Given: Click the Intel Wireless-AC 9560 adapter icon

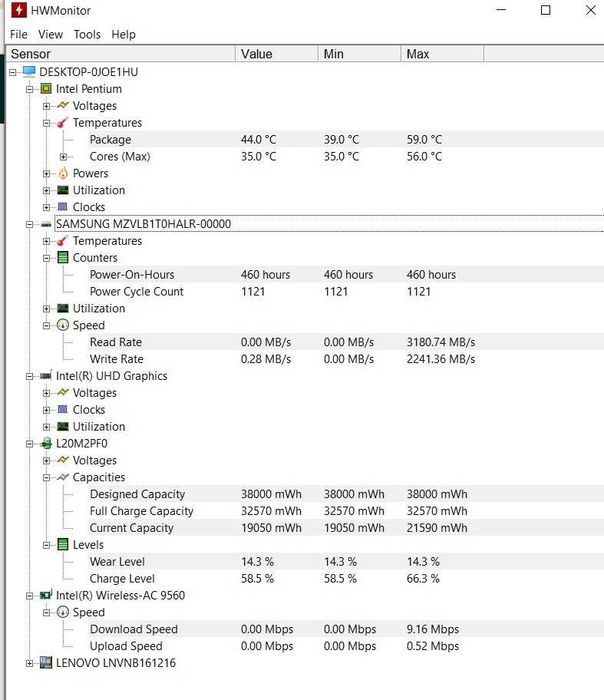Looking at the screenshot, I should 46,595.
